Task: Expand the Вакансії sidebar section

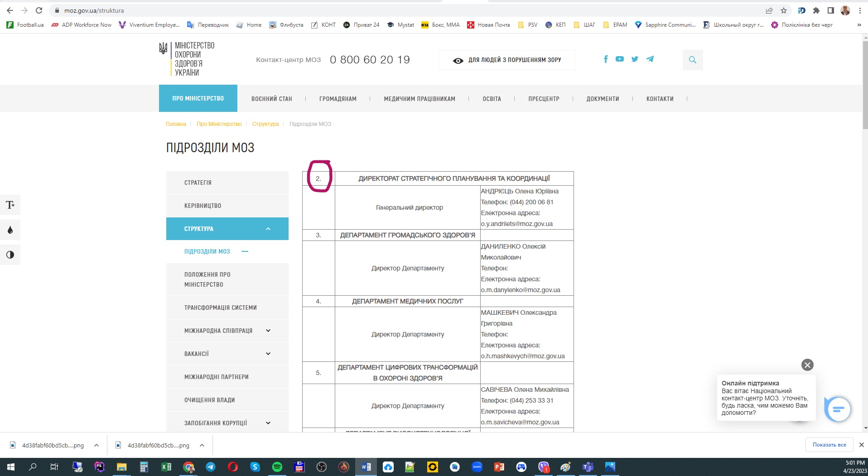Action: pyautogui.click(x=268, y=354)
